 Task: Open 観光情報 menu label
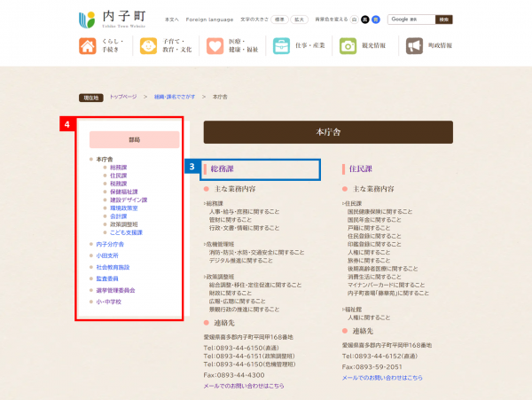tap(373, 45)
